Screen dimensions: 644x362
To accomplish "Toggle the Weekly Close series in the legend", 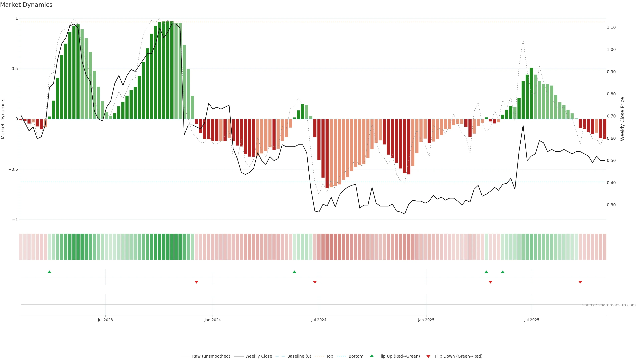I will (258, 356).
